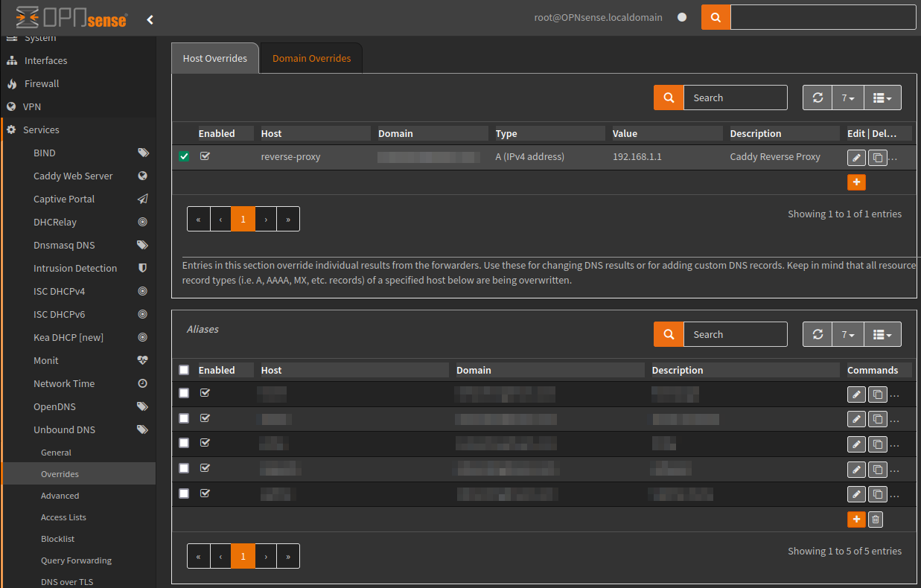Switch to Host Overrides tab
The width and height of the screenshot is (921, 588).
click(215, 58)
